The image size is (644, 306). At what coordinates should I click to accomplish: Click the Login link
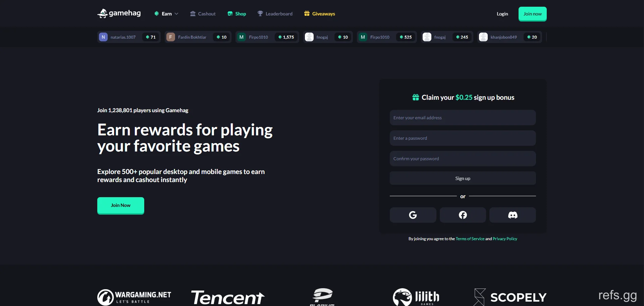[x=502, y=14]
